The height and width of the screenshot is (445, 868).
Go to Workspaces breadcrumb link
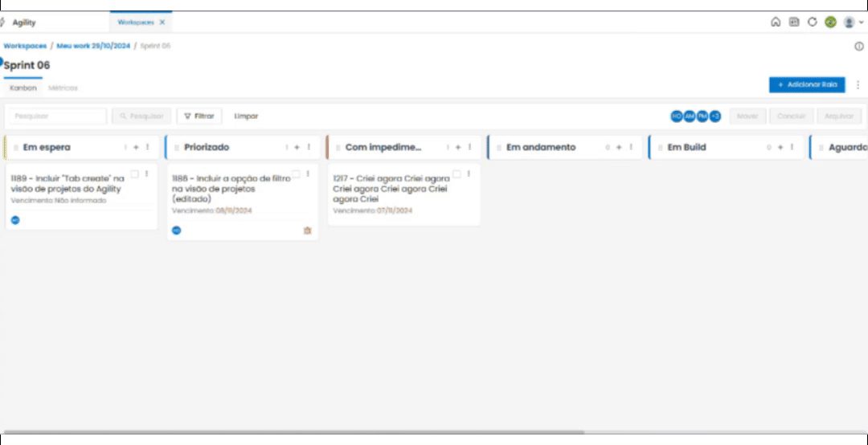click(x=25, y=46)
